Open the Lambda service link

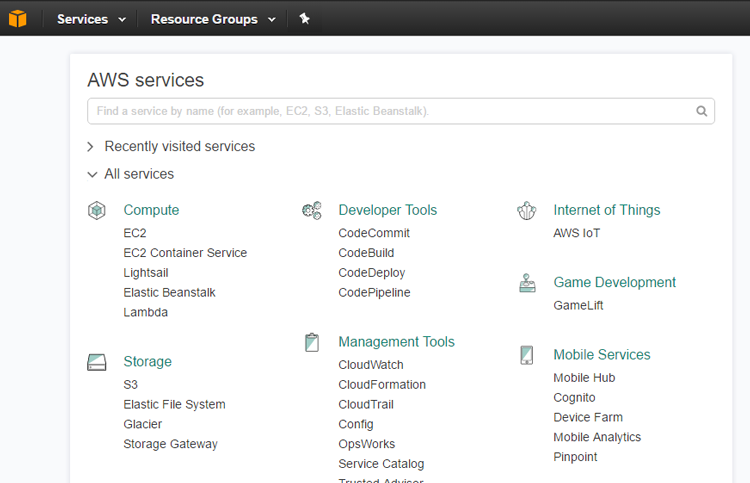coord(146,312)
